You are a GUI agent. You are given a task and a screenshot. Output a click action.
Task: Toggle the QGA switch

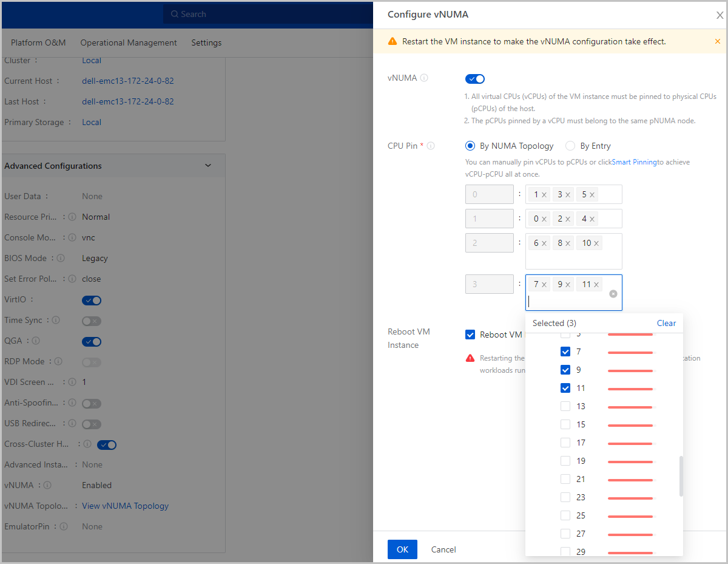[92, 341]
